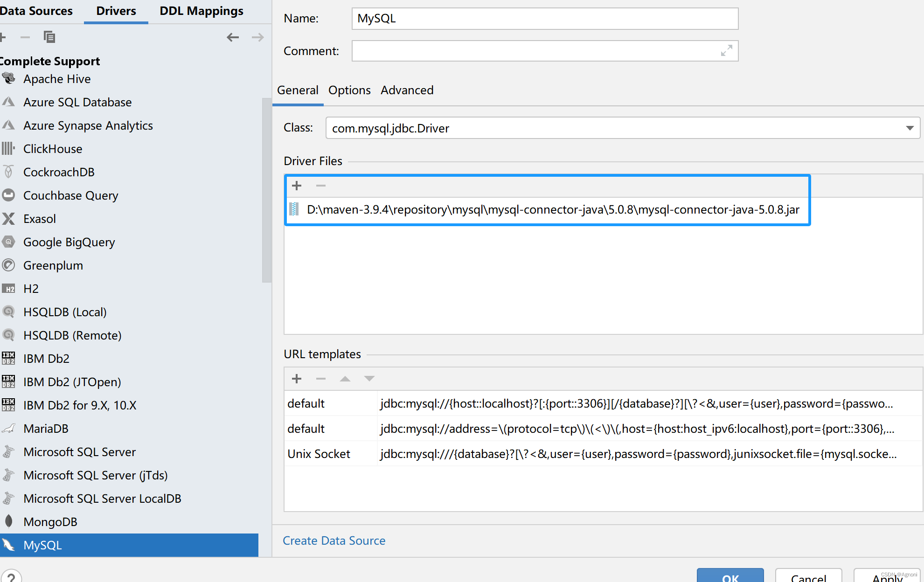Add a new URL template
This screenshot has width=924, height=582.
tap(296, 379)
